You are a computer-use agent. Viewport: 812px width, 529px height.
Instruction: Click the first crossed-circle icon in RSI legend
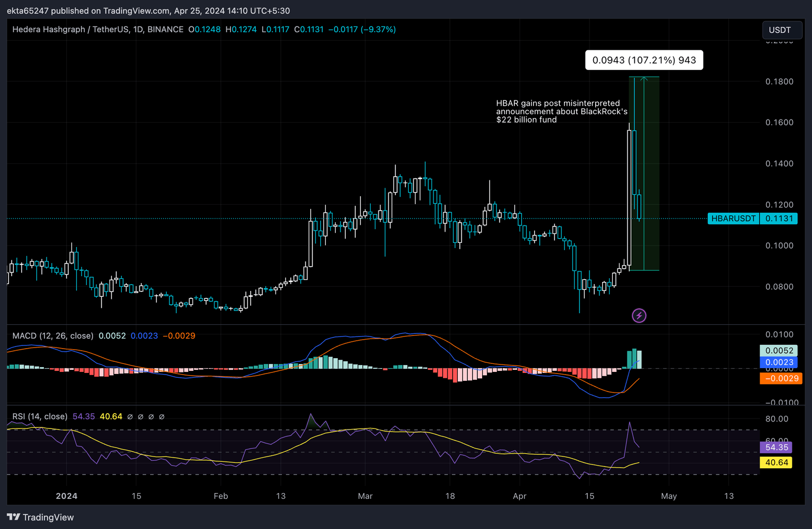130,417
